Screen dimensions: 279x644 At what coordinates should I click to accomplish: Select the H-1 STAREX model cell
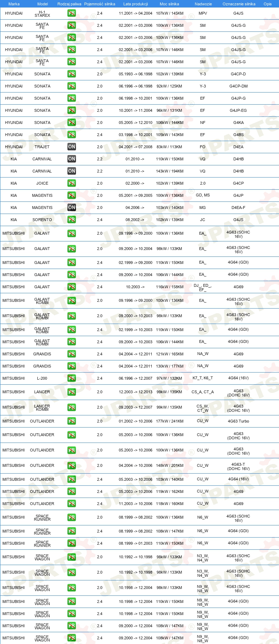coord(42,14)
